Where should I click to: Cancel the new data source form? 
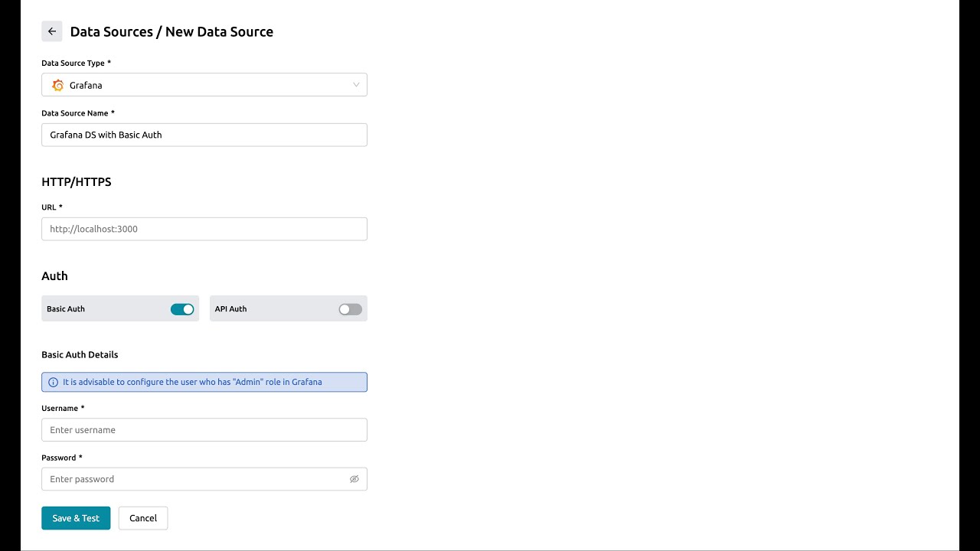point(143,518)
